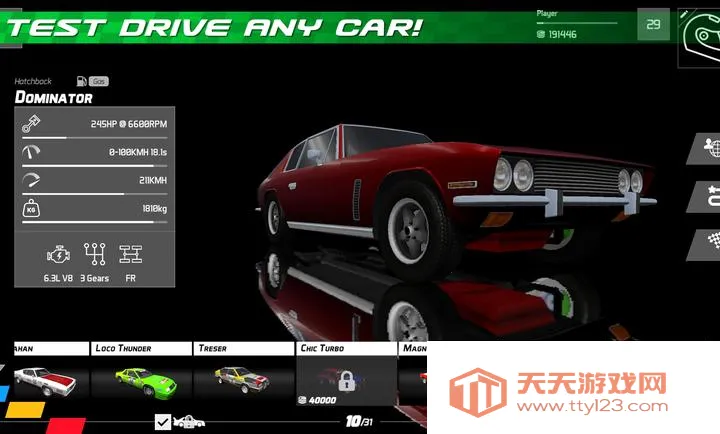Screen dimensions: 720x434
Task: Click the 6.3L V8 engine icon
Action: 58,253
